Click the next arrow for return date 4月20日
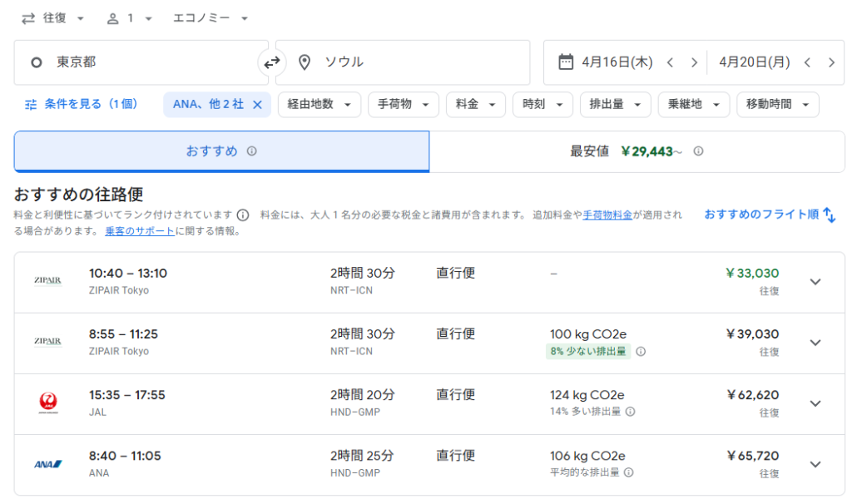852x504 pixels. click(832, 62)
